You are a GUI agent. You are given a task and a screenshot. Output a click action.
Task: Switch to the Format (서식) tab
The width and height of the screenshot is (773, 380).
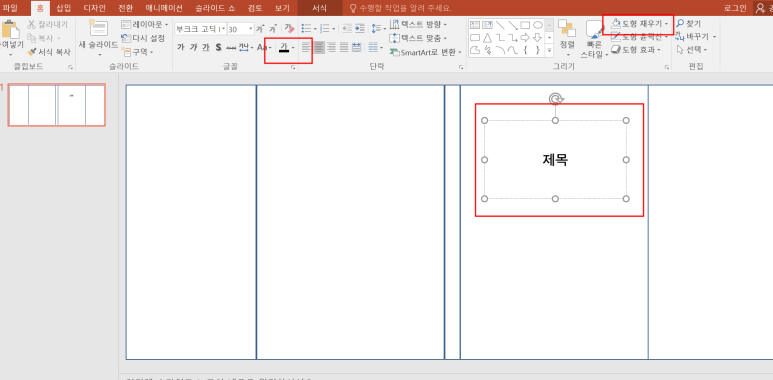tap(319, 8)
